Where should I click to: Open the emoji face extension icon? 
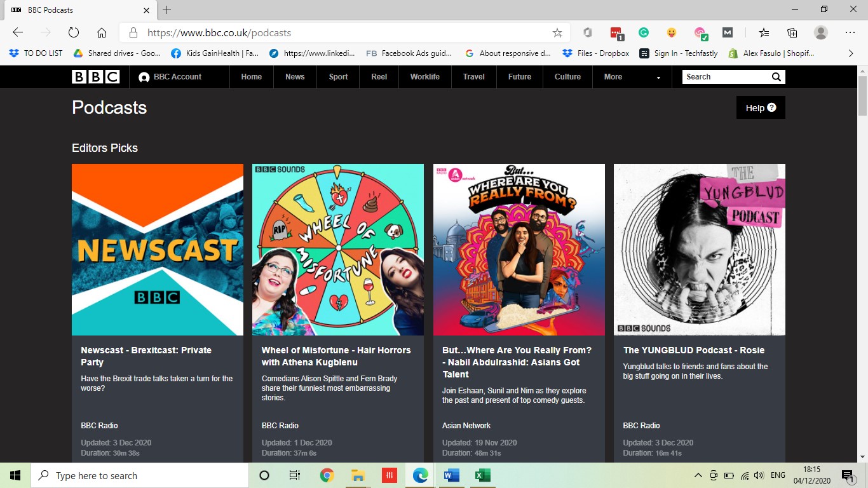[x=672, y=32]
